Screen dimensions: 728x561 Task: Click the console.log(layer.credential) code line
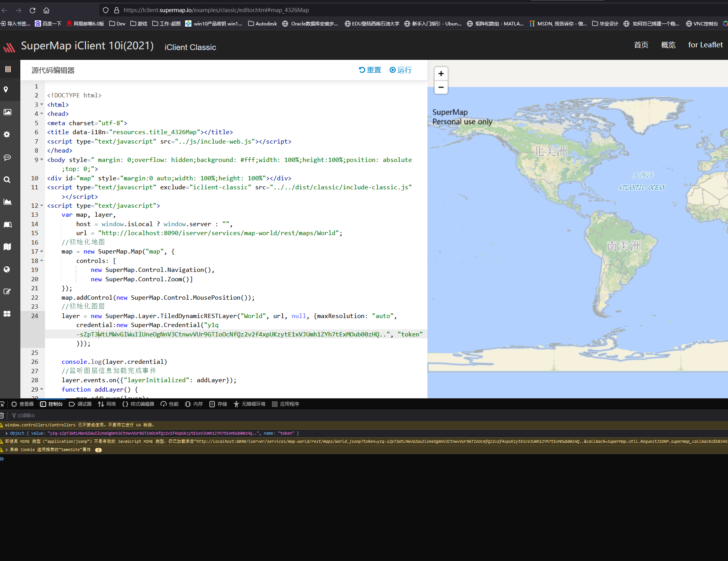114,362
